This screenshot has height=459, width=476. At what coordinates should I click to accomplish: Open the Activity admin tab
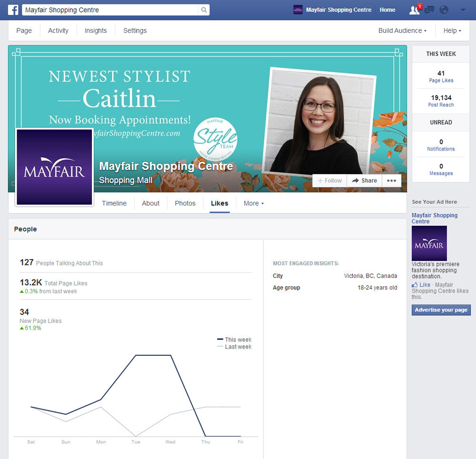click(x=58, y=30)
